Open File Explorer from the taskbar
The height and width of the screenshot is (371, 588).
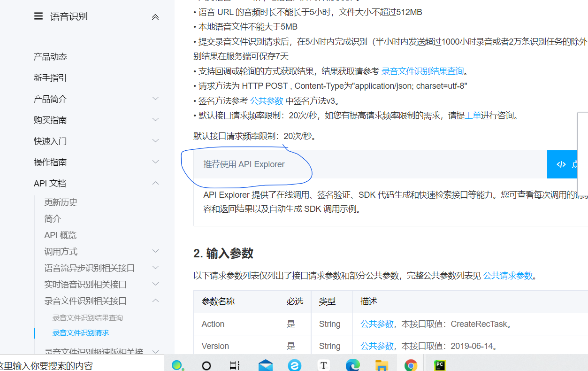tap(381, 365)
